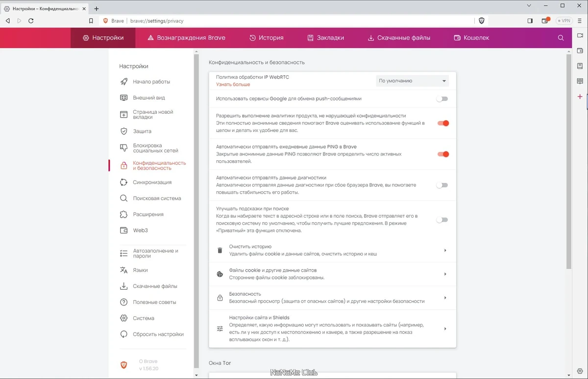Click the VPN button in toolbar

(x=564, y=21)
